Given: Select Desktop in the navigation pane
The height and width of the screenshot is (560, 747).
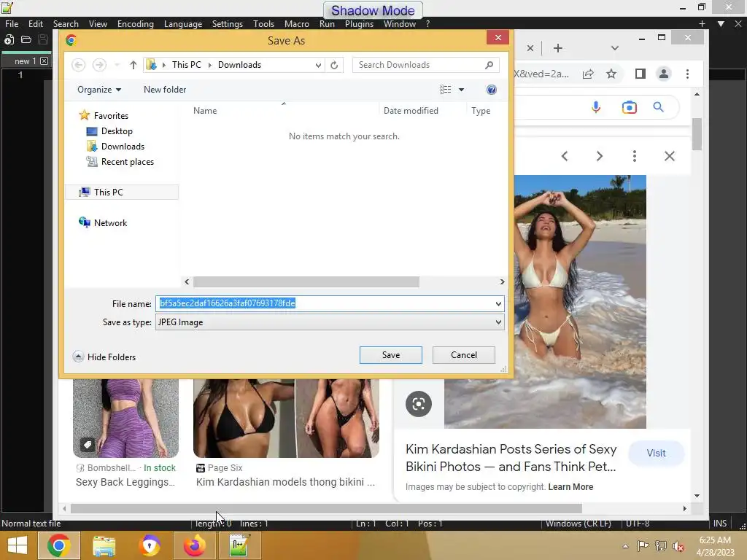Looking at the screenshot, I should tap(117, 131).
